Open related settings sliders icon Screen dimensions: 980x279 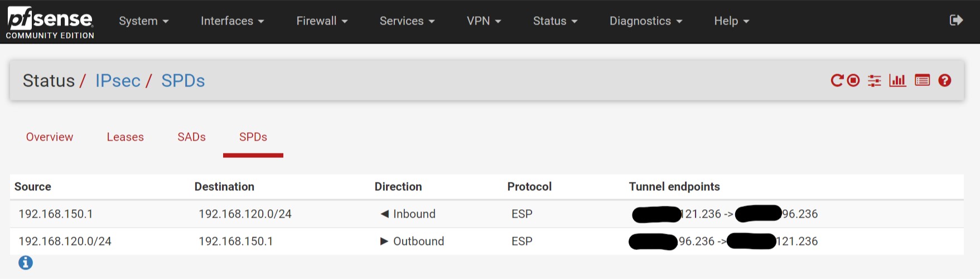[875, 80]
